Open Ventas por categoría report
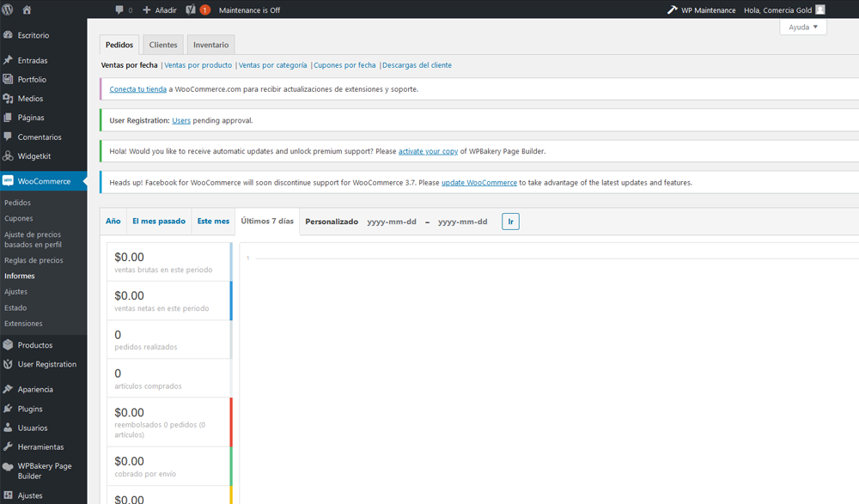Screen dimensions: 859x504 click(273, 65)
